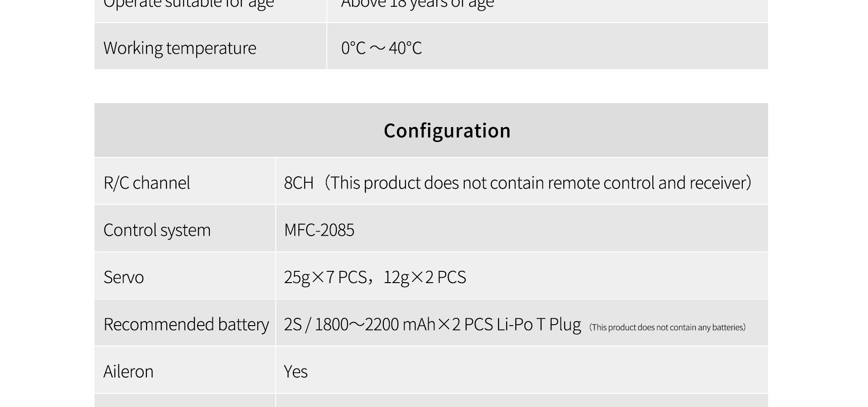Click the small no-batteries disclaimer text

[667, 327]
